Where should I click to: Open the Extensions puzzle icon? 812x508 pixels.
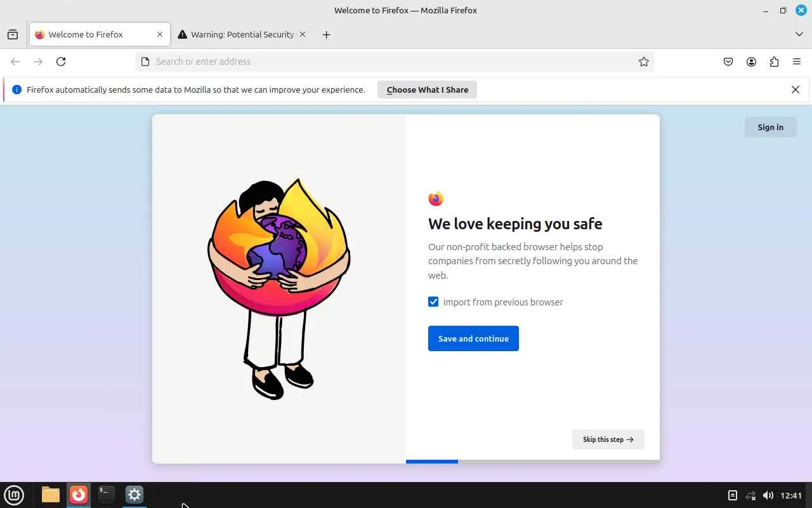tap(774, 62)
